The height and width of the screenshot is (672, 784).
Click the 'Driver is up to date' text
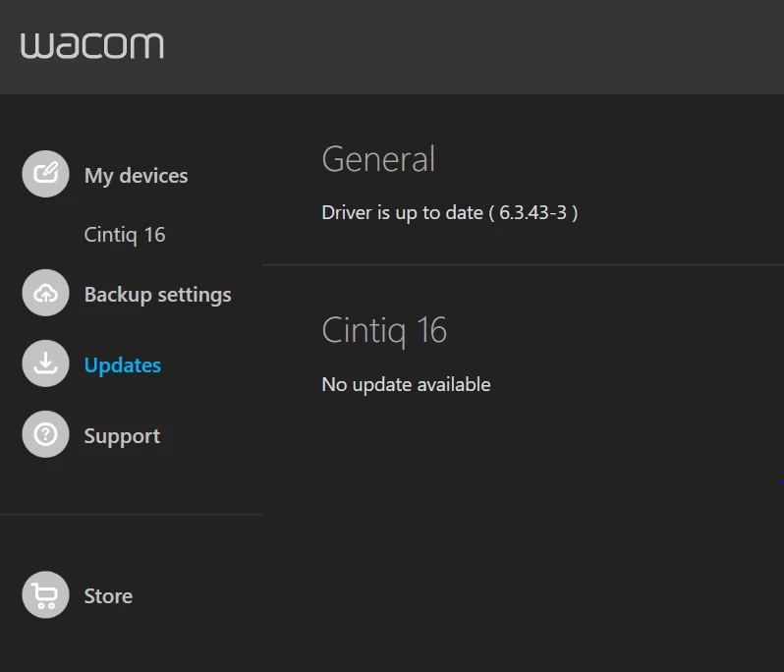tap(403, 213)
